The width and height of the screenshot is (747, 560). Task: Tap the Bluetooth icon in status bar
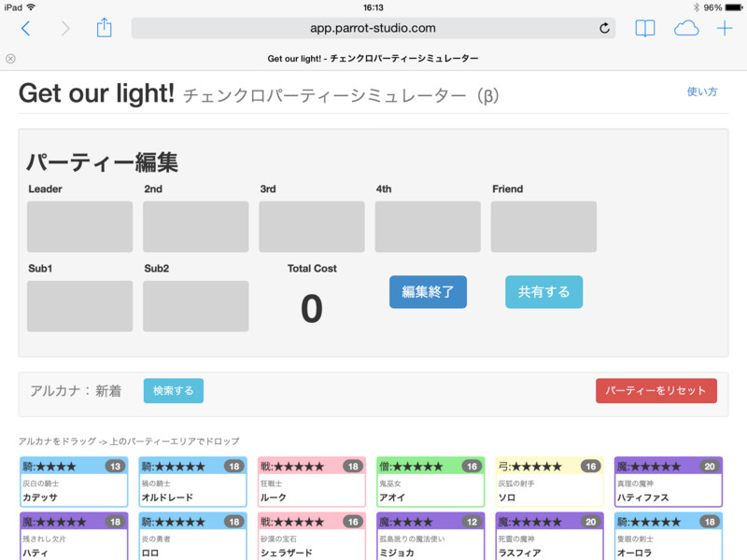coord(696,7)
